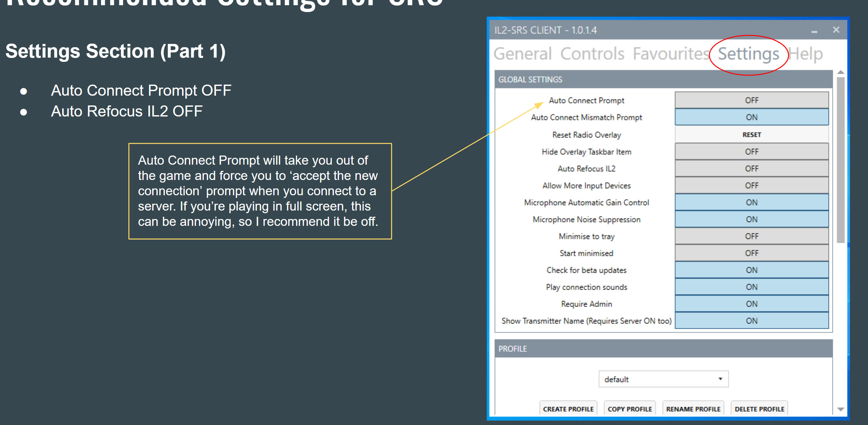Click the 'Reset Radio Overlay' label

point(586,135)
